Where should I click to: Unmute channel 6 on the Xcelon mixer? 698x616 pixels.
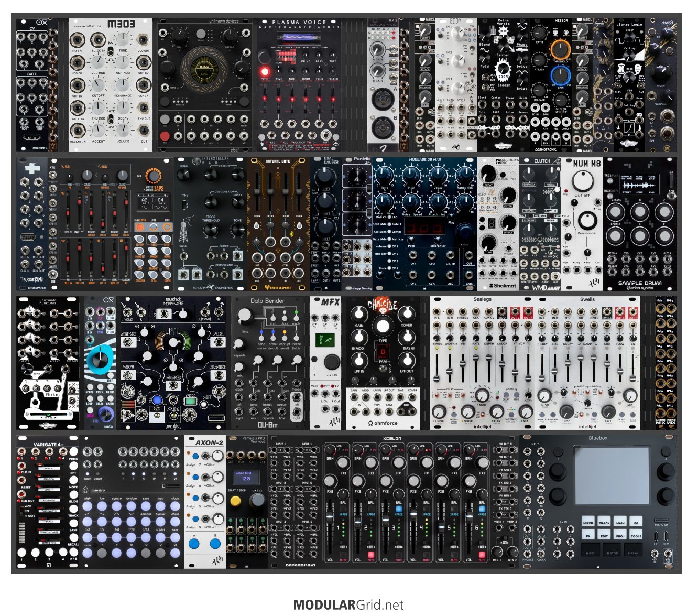pos(482,555)
